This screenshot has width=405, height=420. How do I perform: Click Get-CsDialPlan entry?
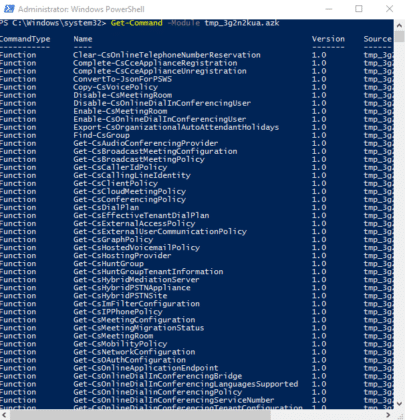pyautogui.click(x=106, y=207)
